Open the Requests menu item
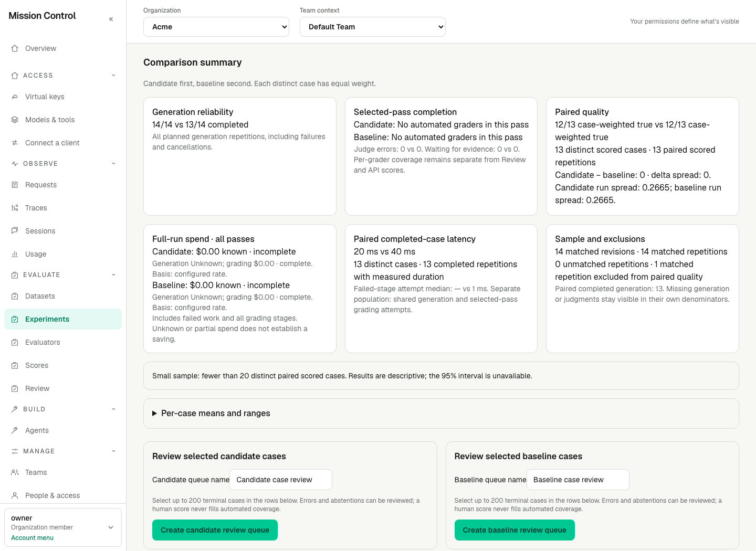The image size is (756, 551). click(63, 185)
